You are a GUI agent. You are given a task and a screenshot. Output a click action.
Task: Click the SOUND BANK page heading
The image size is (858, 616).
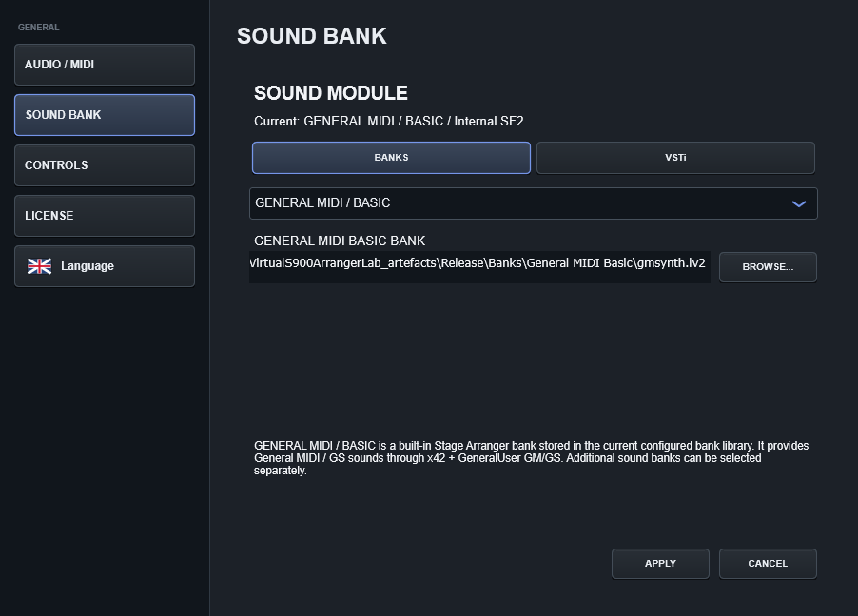[x=312, y=36]
